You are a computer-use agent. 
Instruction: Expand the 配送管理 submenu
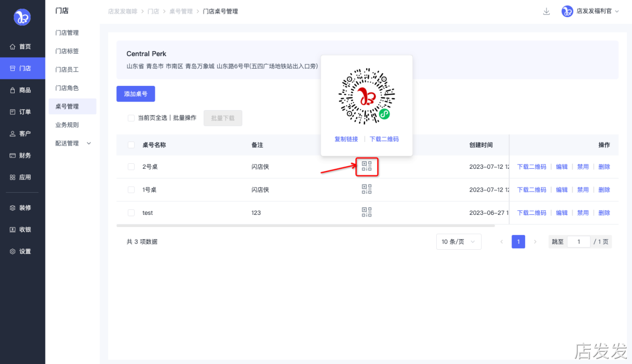pos(72,143)
